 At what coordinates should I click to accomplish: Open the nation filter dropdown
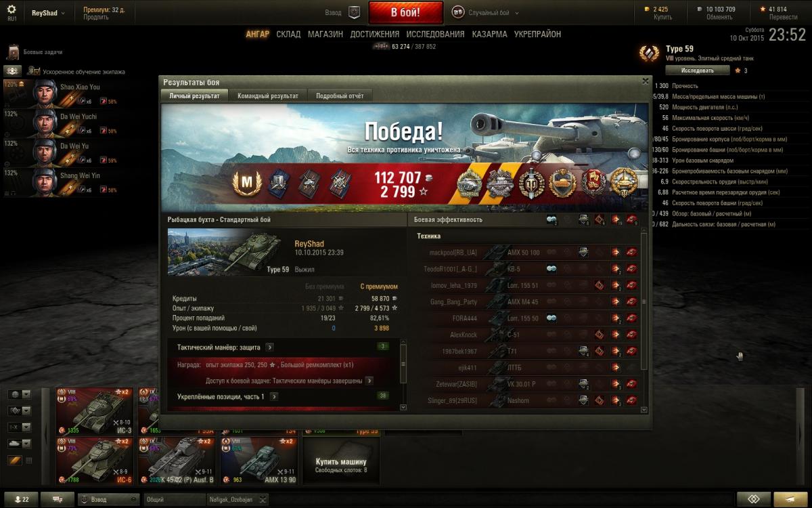(x=19, y=394)
